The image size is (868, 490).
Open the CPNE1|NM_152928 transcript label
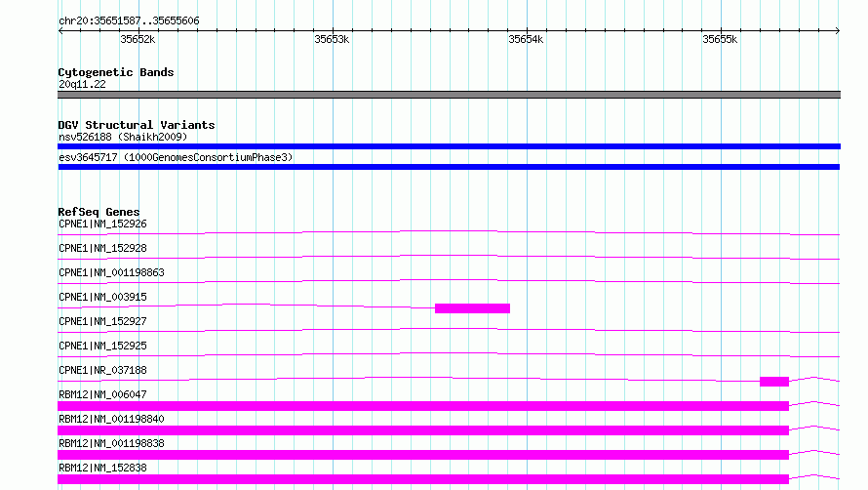102,248
